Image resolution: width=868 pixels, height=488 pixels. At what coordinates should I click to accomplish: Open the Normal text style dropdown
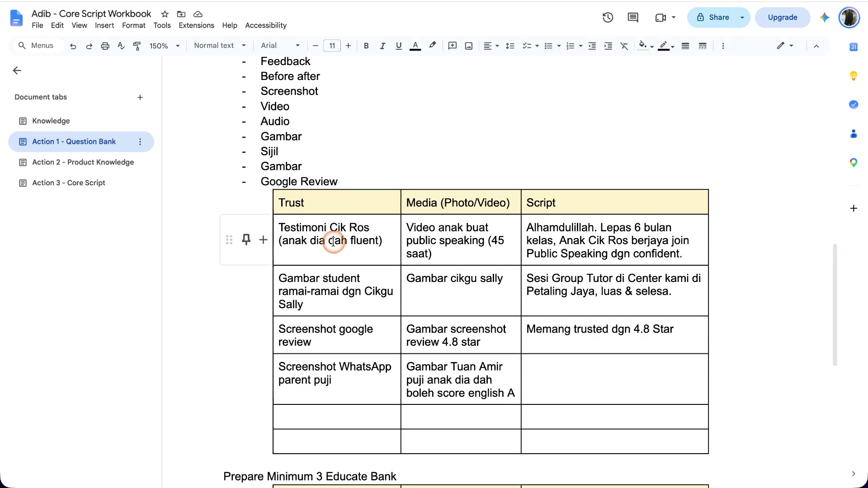point(220,46)
